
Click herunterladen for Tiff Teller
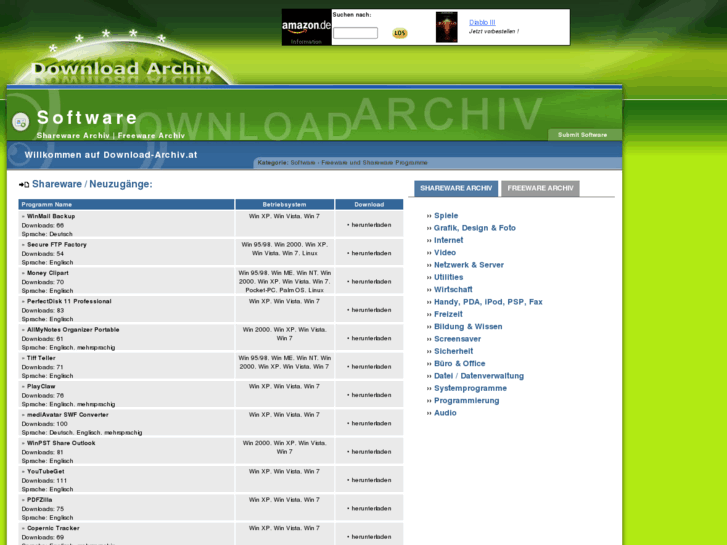click(371, 366)
